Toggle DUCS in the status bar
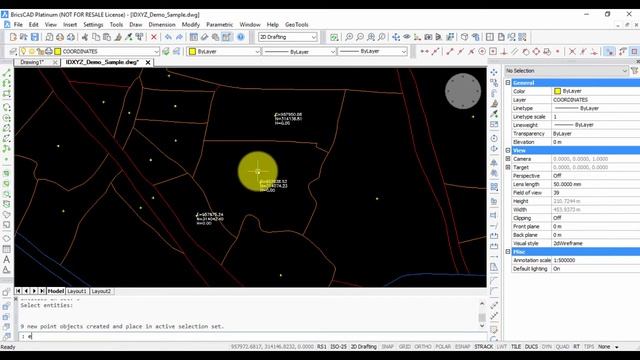The image size is (640, 360). (x=531, y=347)
